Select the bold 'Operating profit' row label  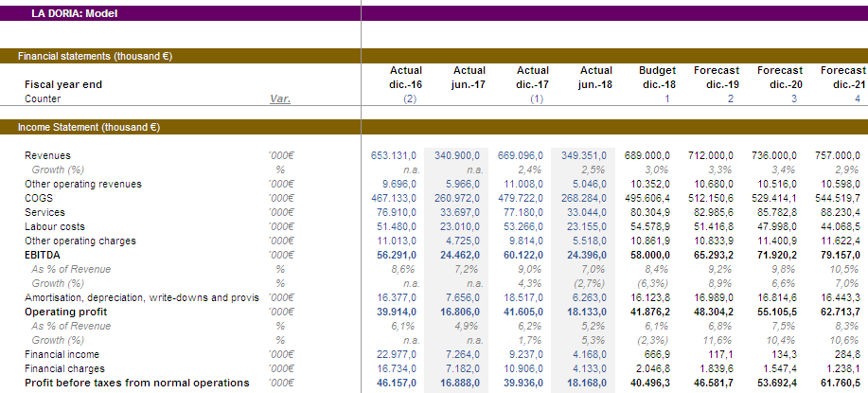pyautogui.click(x=66, y=312)
